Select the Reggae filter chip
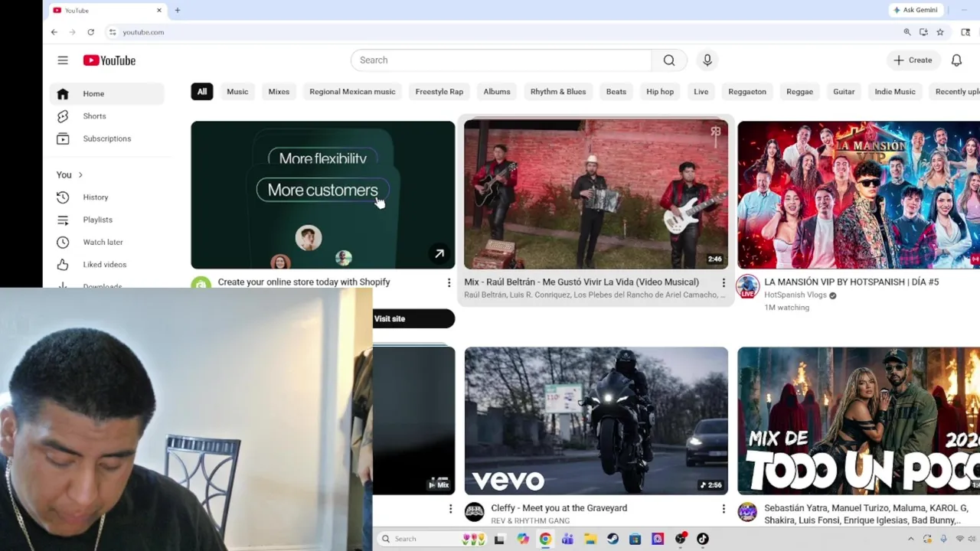This screenshot has width=980, height=551. tap(799, 92)
